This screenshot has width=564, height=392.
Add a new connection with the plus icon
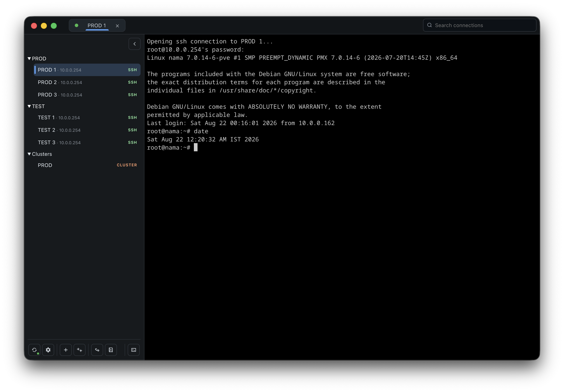tap(66, 350)
